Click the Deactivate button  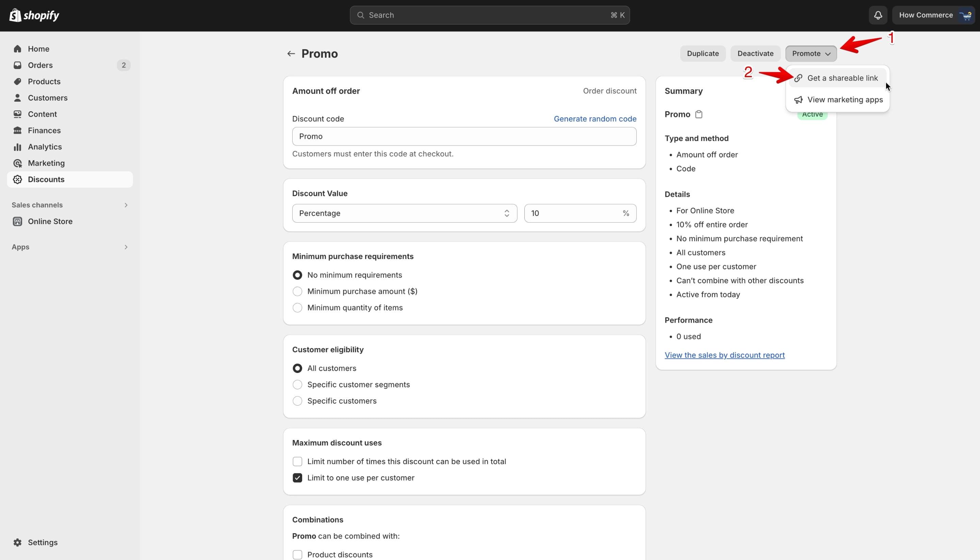pyautogui.click(x=755, y=54)
